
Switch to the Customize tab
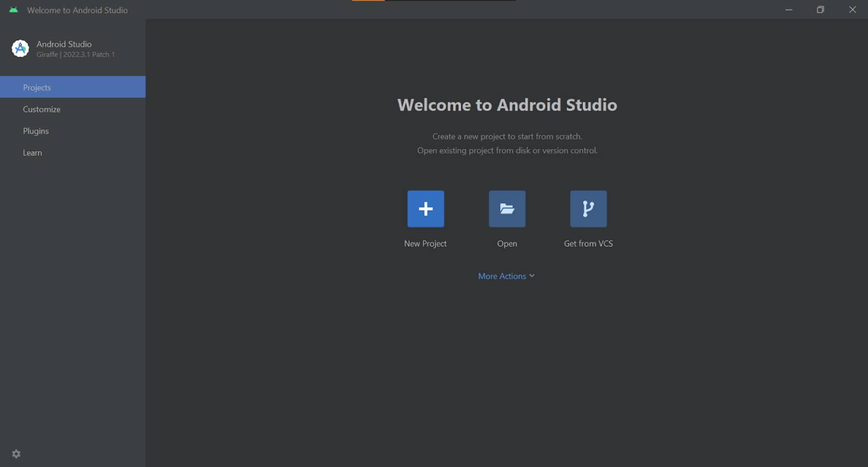pyautogui.click(x=73, y=109)
